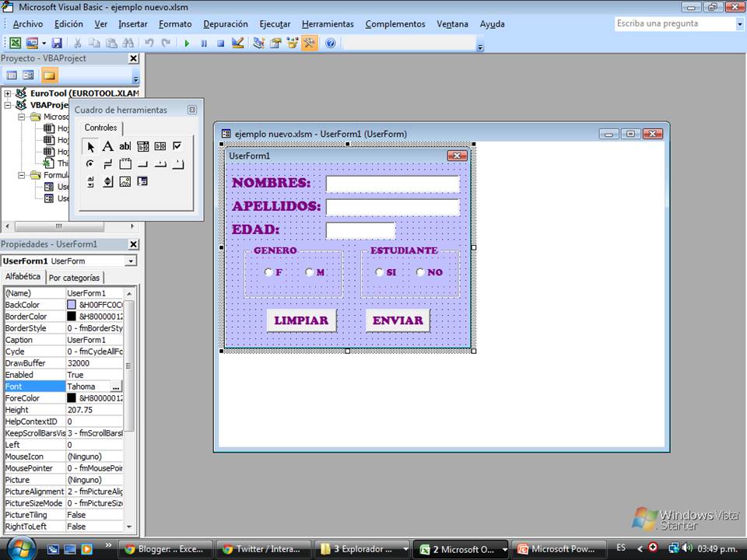Open the Font chooser via its ellipsis
Image resolution: width=747 pixels, height=560 pixels.
tap(115, 387)
